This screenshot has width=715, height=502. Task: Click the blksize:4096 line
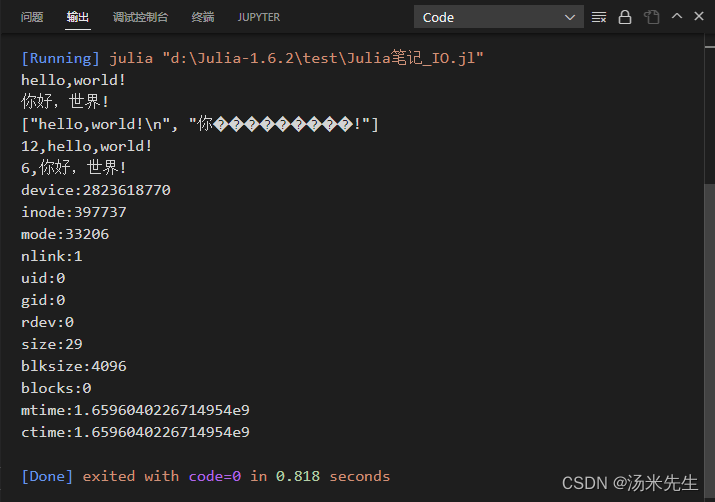point(74,366)
